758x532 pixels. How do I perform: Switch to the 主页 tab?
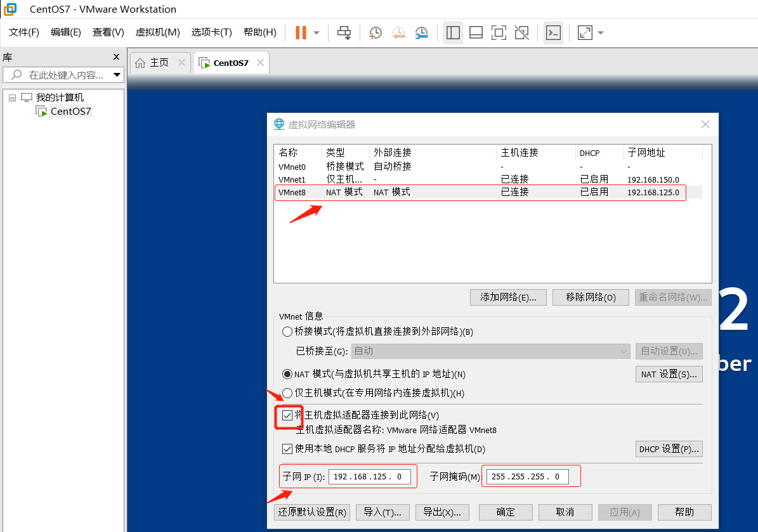point(160,62)
